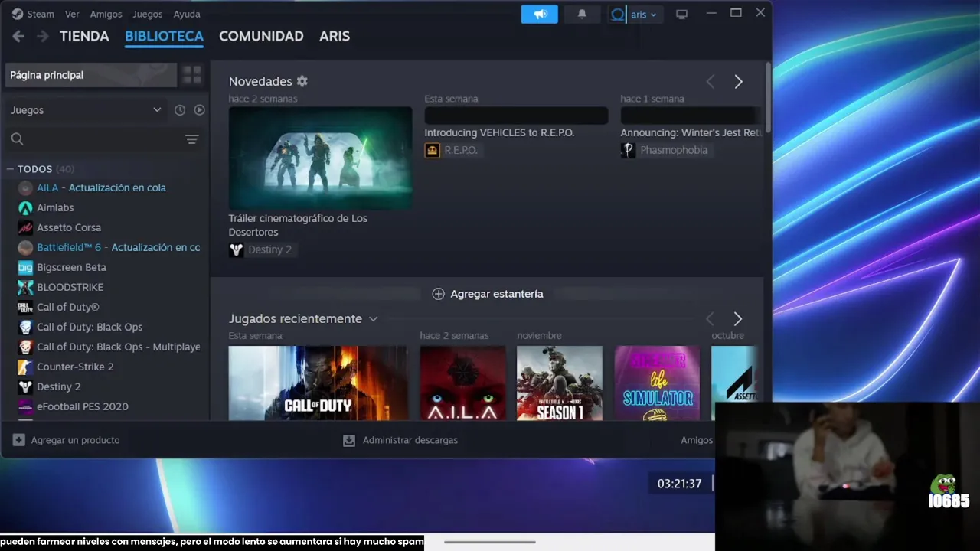This screenshot has height=551, width=980.
Task: Open Battlefield Season 1 game cover
Action: pyautogui.click(x=560, y=383)
